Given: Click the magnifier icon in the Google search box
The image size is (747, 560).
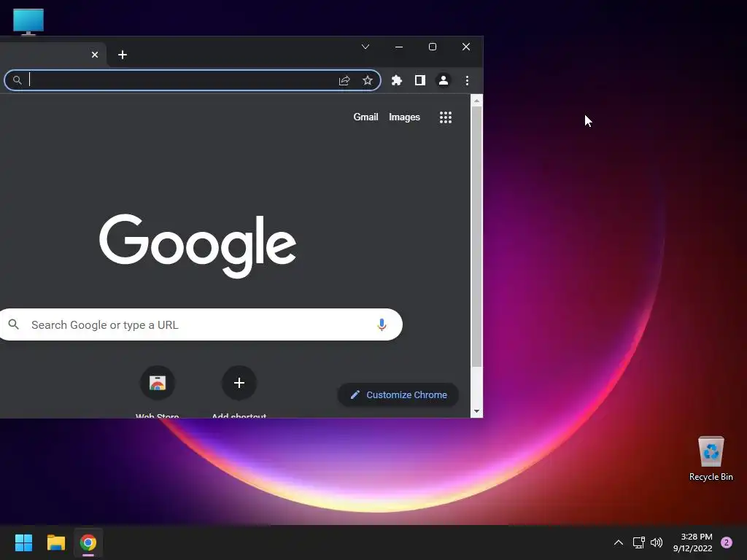Looking at the screenshot, I should coord(14,324).
